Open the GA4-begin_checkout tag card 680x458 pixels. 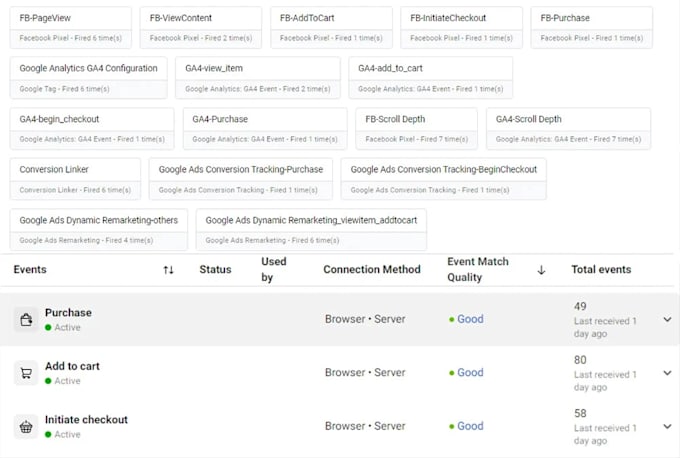coord(92,128)
